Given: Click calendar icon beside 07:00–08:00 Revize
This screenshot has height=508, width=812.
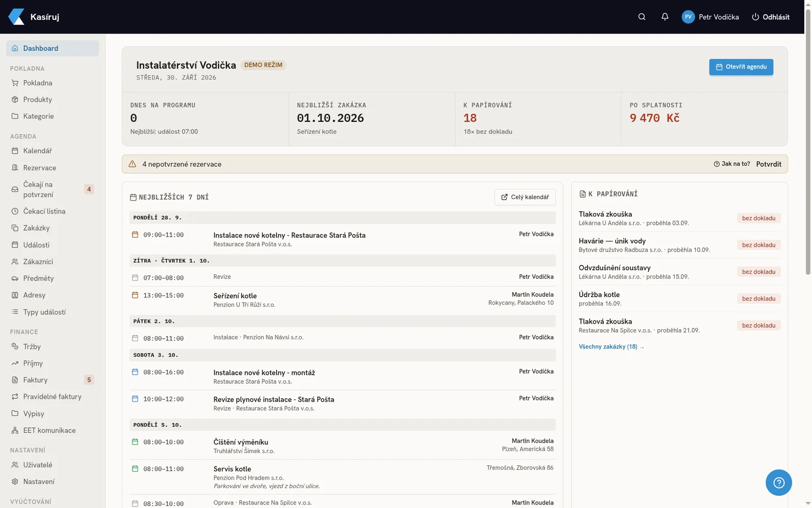Looking at the screenshot, I should (x=135, y=278).
